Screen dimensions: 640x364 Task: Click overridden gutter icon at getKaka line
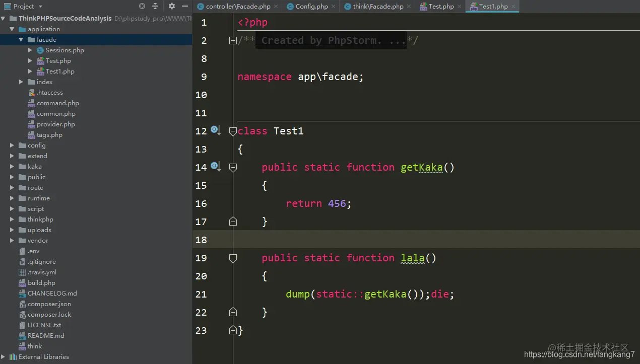click(216, 167)
